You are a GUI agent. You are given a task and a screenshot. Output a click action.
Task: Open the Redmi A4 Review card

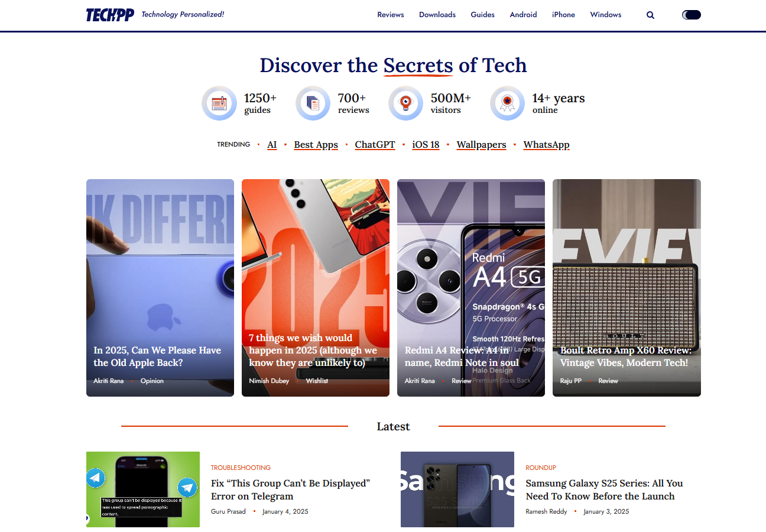point(471,288)
